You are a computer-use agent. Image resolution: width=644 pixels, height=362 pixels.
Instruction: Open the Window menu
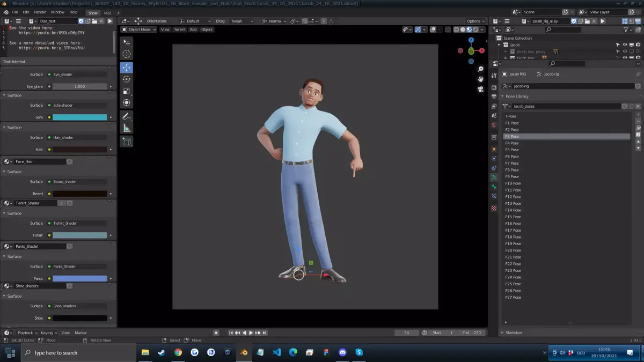[57, 12]
